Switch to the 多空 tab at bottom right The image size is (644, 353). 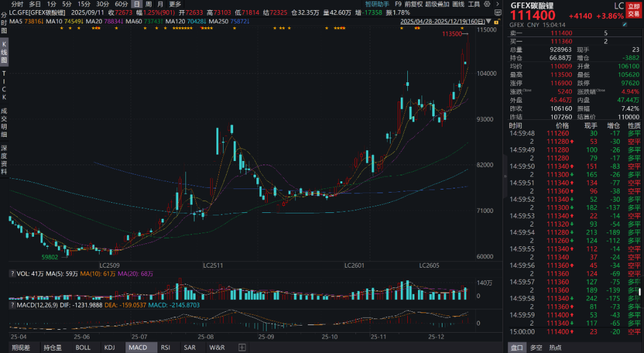point(536,347)
